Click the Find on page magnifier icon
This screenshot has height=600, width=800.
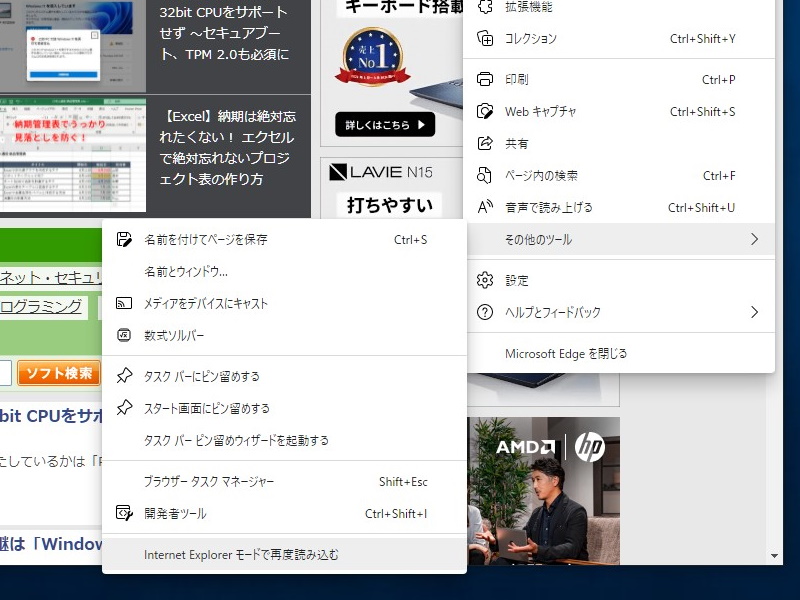tap(484, 175)
